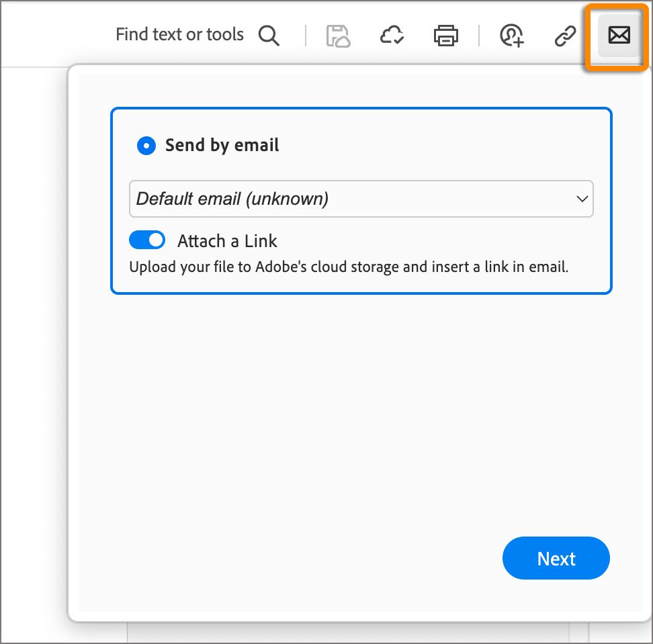Viewport: 653px width, 644px height.
Task: Select the Default email (unknown) entry
Action: [361, 199]
